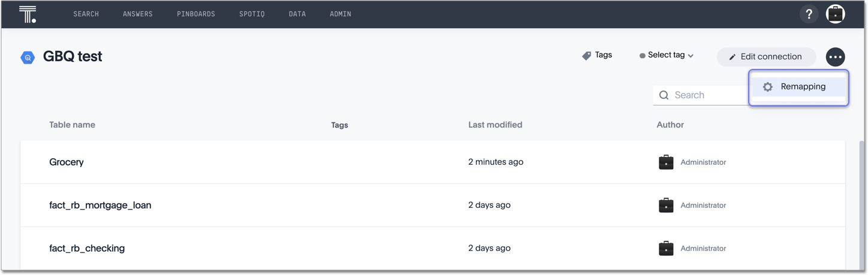Click the search magnifier icon
This screenshot has height=275, width=868.
(664, 95)
